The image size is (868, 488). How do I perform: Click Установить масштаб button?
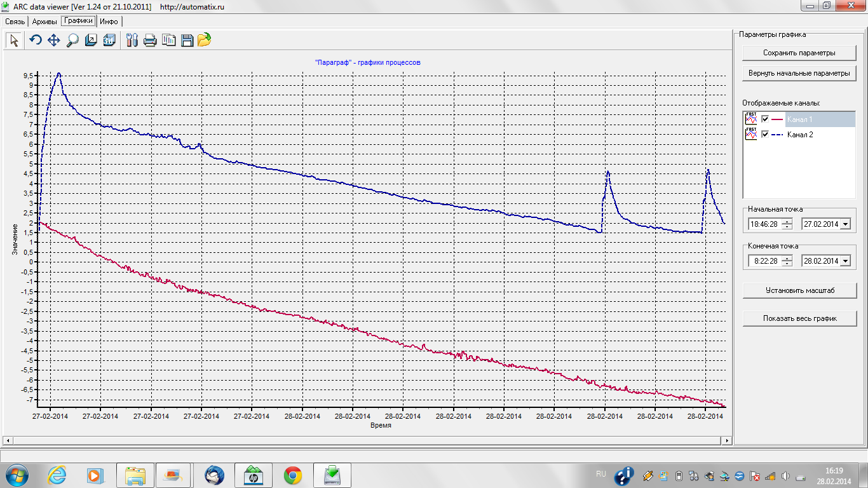coord(799,290)
